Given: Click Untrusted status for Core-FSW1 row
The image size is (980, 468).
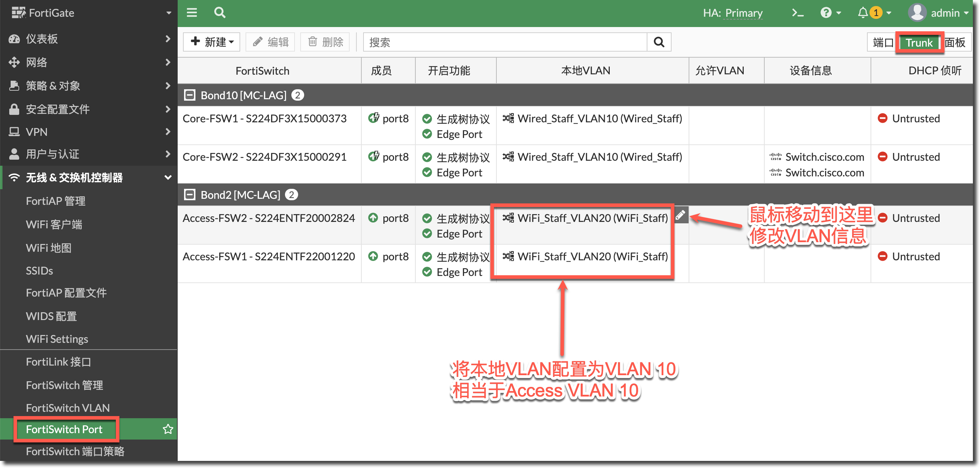Looking at the screenshot, I should (x=915, y=118).
